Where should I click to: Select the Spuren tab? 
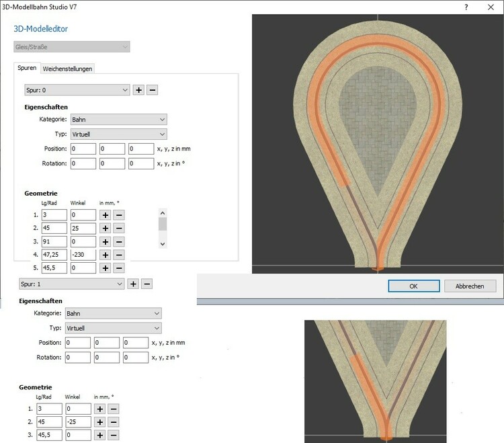[27, 69]
